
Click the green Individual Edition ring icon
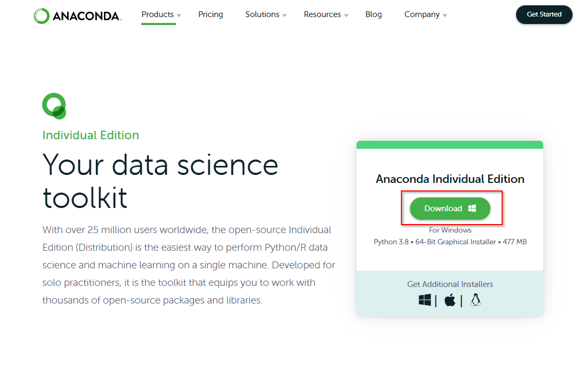tap(54, 106)
